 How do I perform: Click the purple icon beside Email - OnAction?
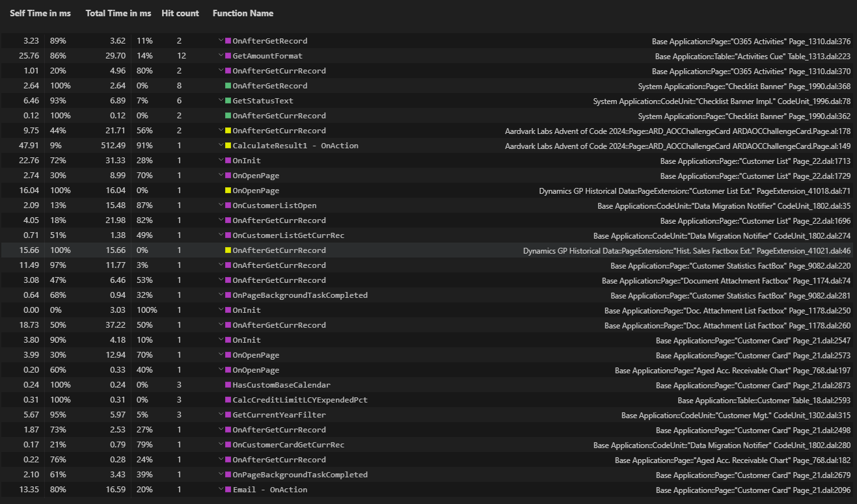click(x=228, y=490)
